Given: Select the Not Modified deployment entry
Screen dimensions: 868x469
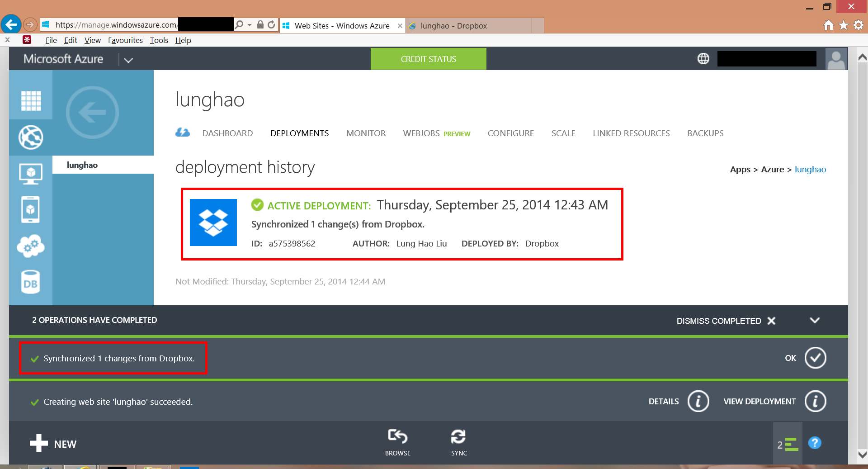Looking at the screenshot, I should click(280, 281).
